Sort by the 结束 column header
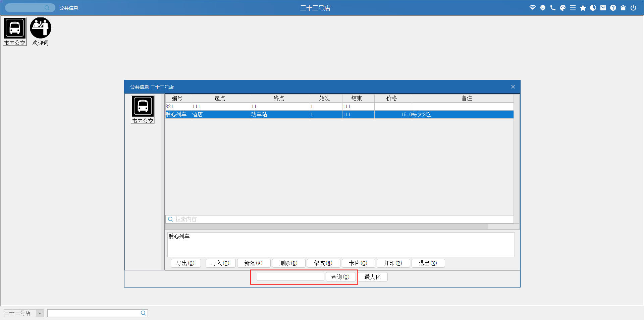This screenshot has height=320, width=644. tap(358, 98)
